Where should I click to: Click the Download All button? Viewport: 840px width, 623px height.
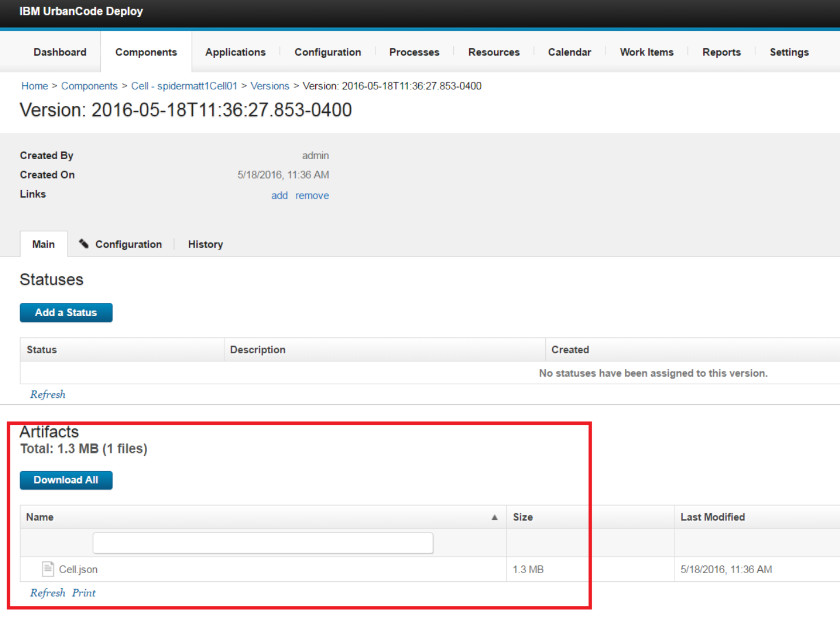(x=66, y=480)
